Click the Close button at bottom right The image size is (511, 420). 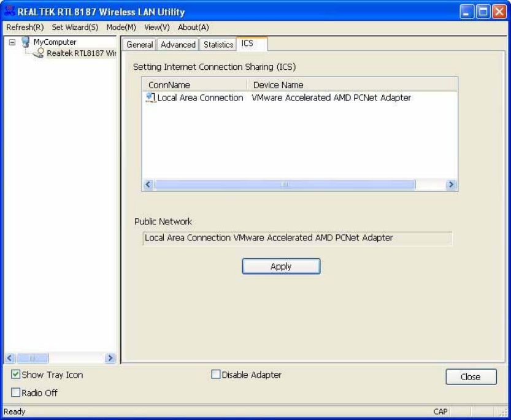471,377
